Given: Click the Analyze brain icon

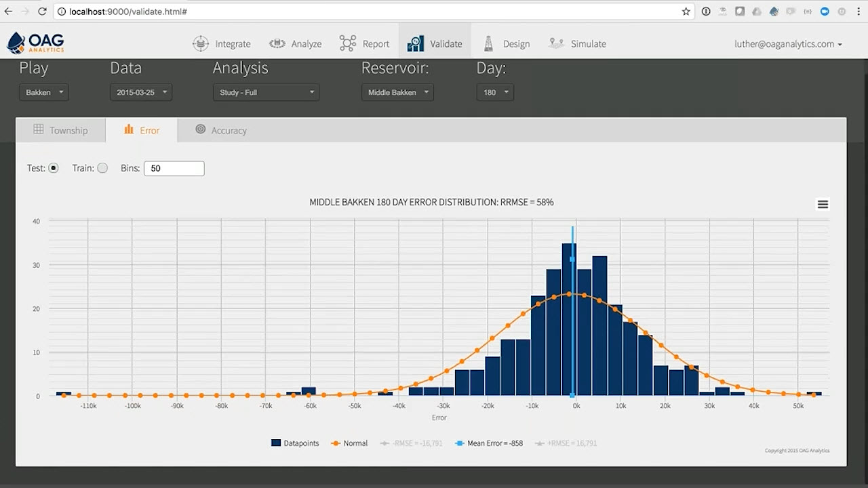Looking at the screenshot, I should click(277, 43).
